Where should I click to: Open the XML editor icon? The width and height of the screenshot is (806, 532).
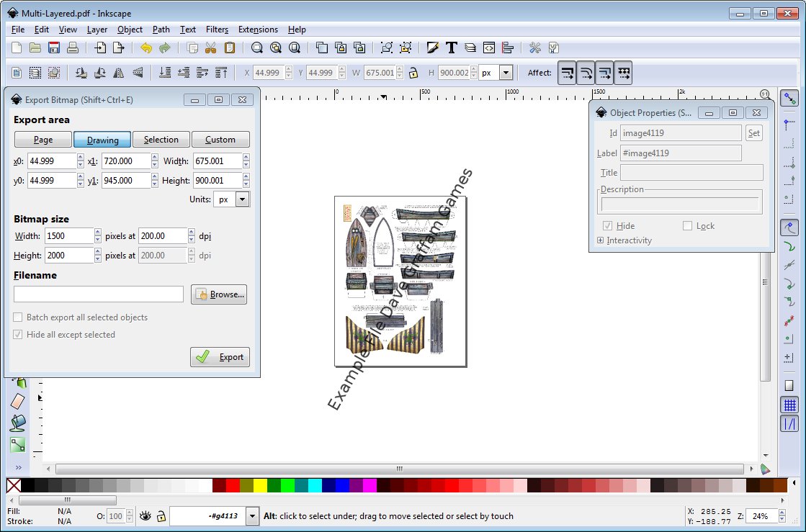coord(489,48)
